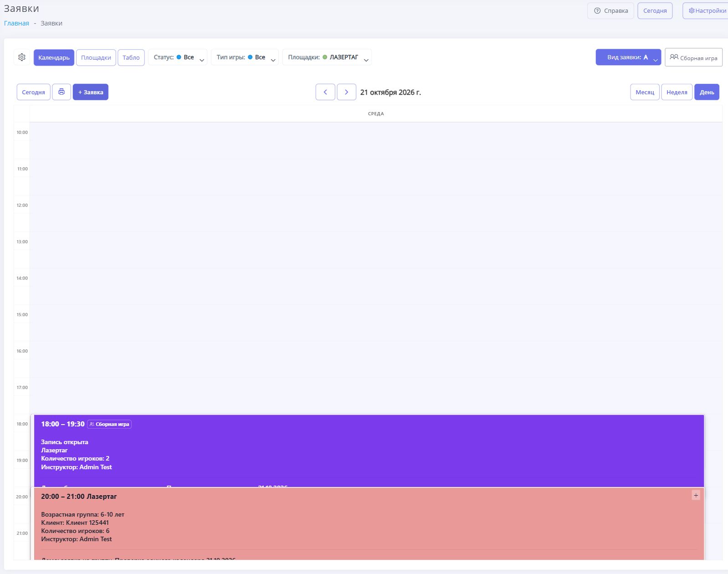Click the Сборная игра group button at top right
Image resolution: width=728 pixels, height=574 pixels.
693,57
